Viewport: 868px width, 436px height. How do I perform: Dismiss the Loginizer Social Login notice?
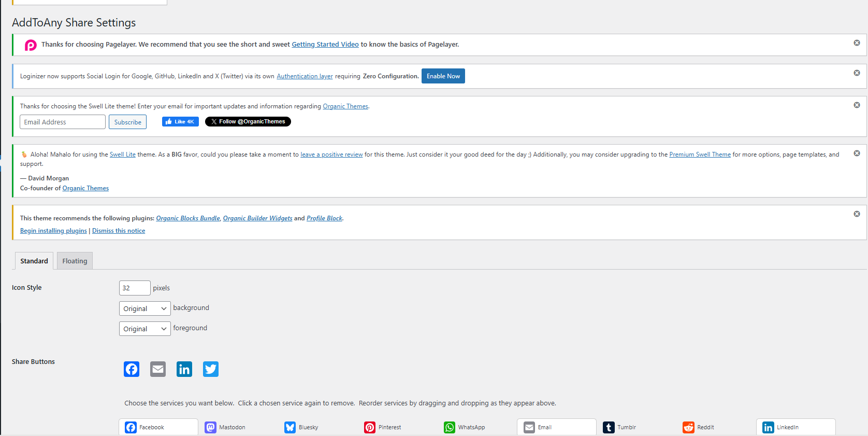(857, 73)
